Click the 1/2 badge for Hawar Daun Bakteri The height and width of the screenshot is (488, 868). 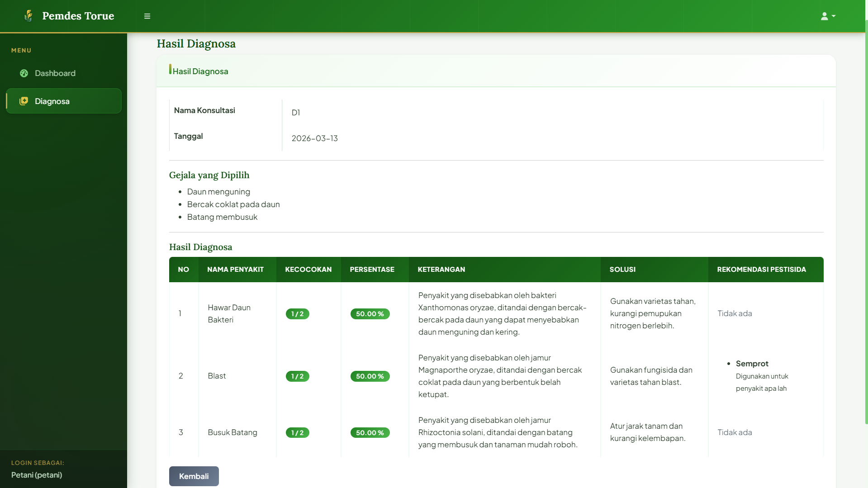297,314
